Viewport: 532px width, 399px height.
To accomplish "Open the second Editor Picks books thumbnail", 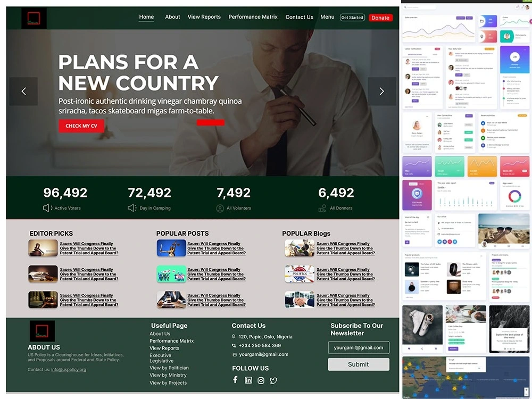I will 43,274.
